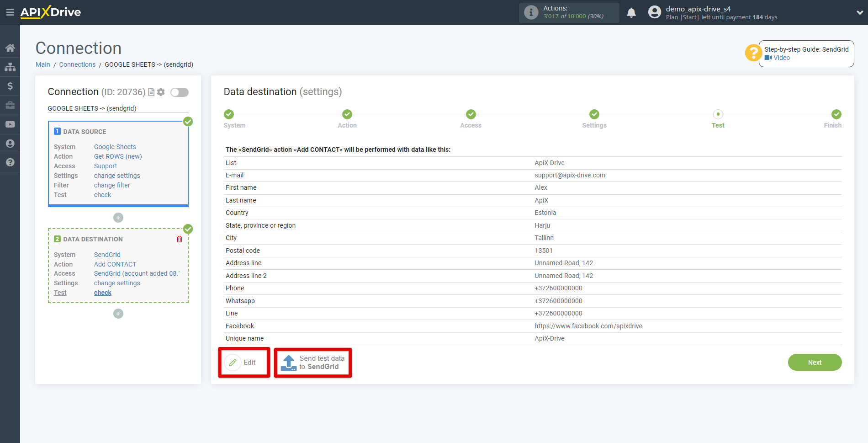This screenshot has width=868, height=443.
Task: Open the connection settings gear icon
Action: click(x=161, y=92)
